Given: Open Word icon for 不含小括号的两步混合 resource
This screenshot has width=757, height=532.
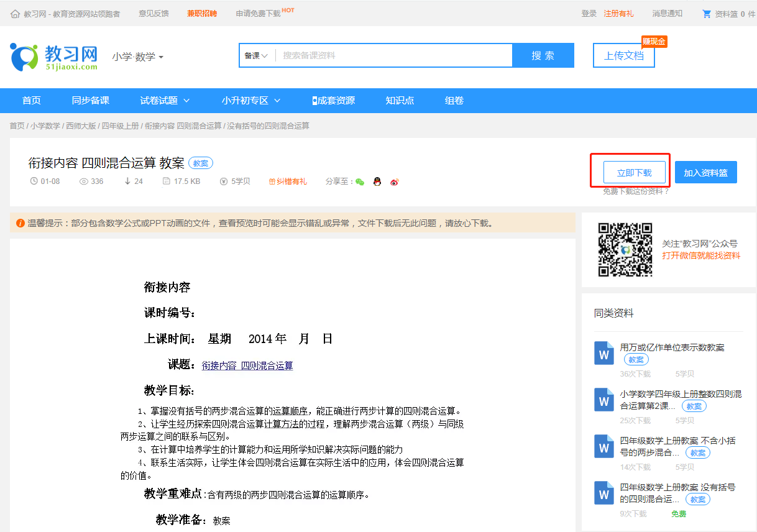Looking at the screenshot, I should click(604, 446).
